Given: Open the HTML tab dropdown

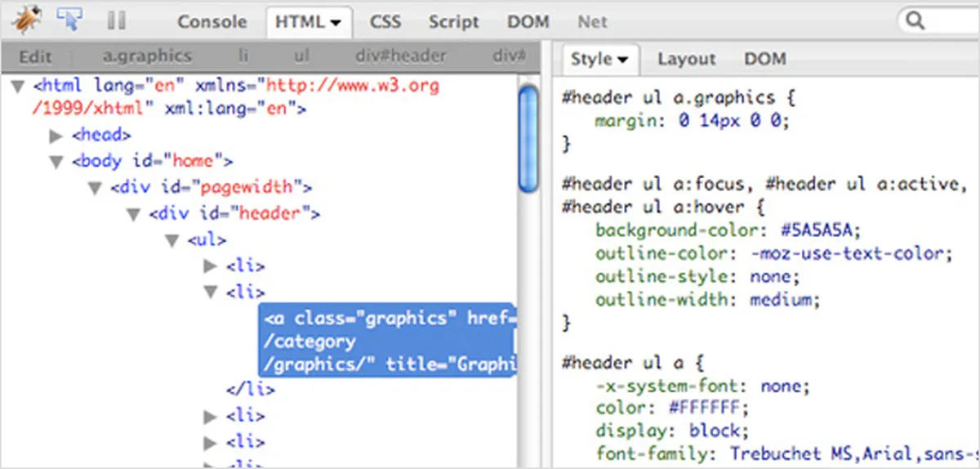Looking at the screenshot, I should pos(309,22).
